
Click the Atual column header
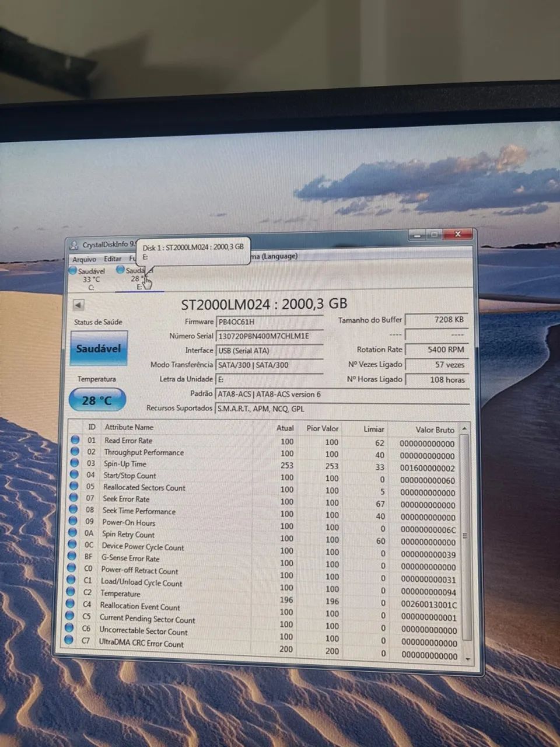coord(285,428)
